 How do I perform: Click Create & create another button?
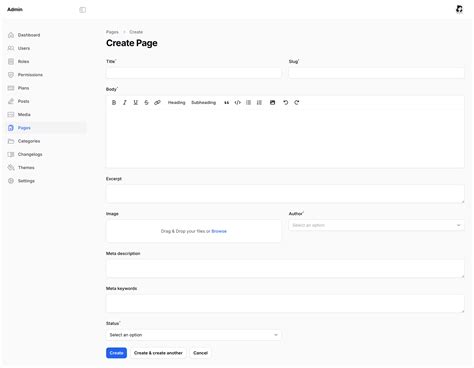158,353
